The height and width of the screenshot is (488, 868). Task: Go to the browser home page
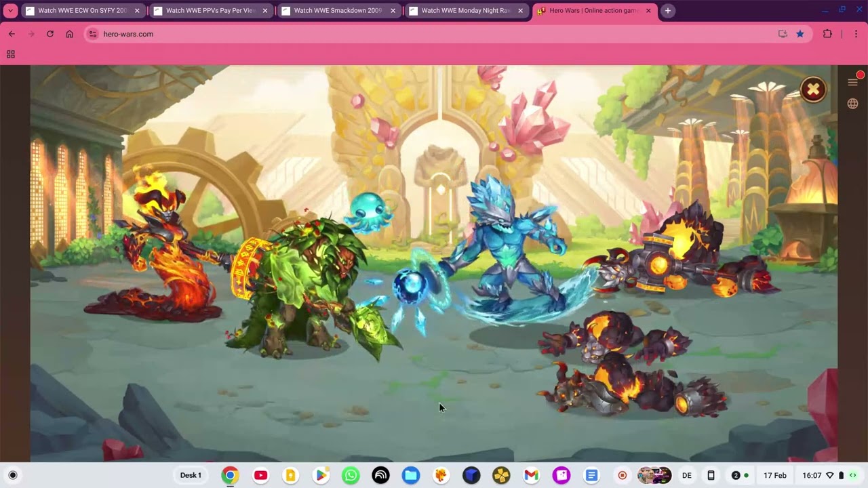click(69, 34)
